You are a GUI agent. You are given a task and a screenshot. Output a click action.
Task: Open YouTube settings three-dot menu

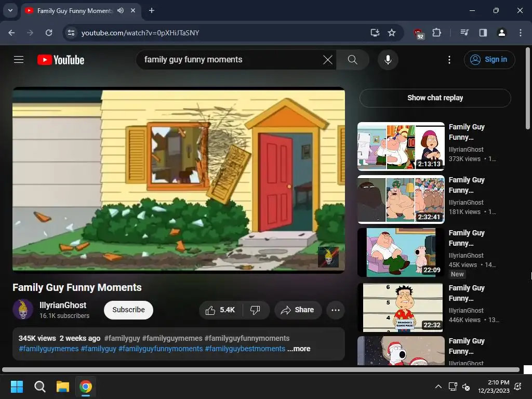[449, 60]
